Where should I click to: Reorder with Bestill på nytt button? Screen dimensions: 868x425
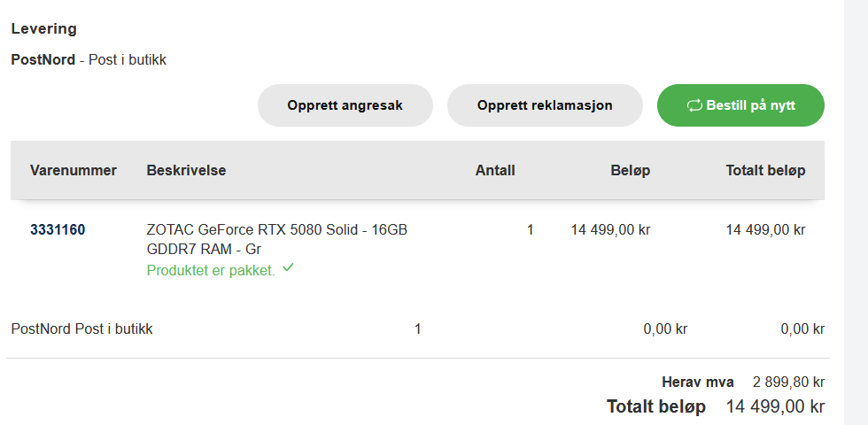(740, 105)
